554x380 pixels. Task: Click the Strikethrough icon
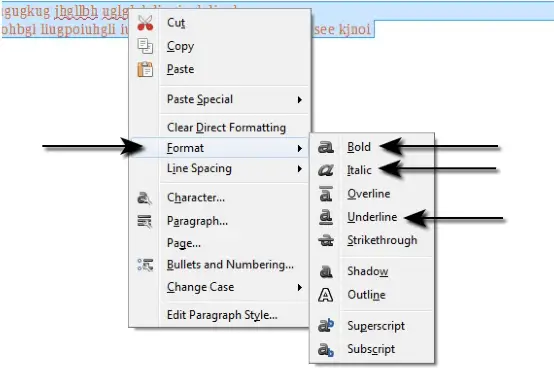(x=325, y=240)
